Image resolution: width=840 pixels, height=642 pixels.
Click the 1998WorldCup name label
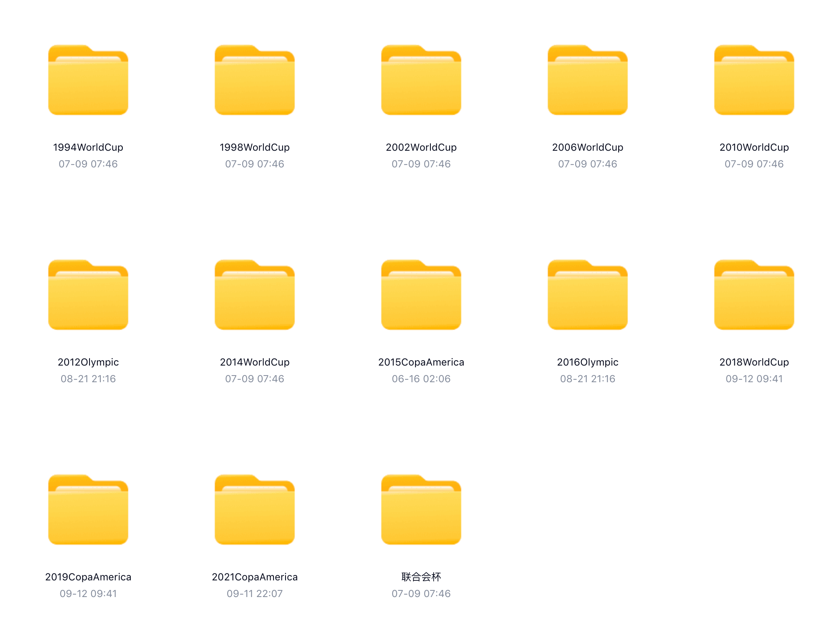coord(255,147)
